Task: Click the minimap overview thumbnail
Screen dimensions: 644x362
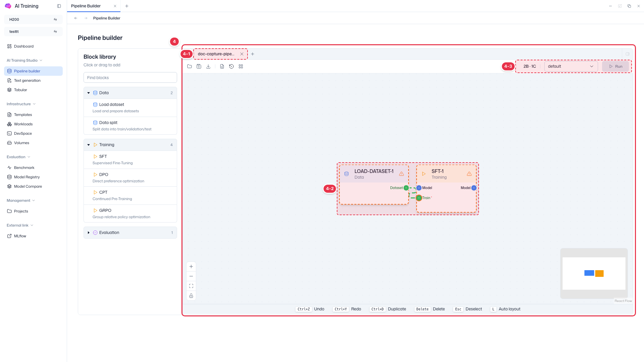Action: click(594, 274)
